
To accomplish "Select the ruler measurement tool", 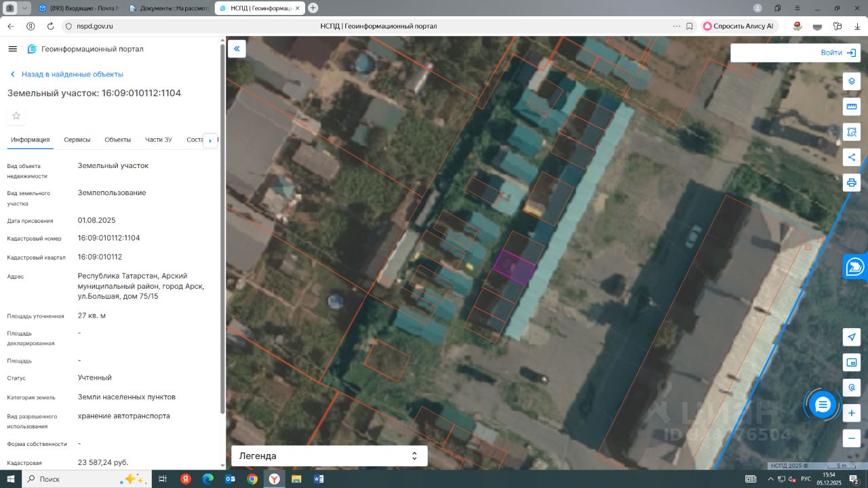I will pyautogui.click(x=852, y=106).
